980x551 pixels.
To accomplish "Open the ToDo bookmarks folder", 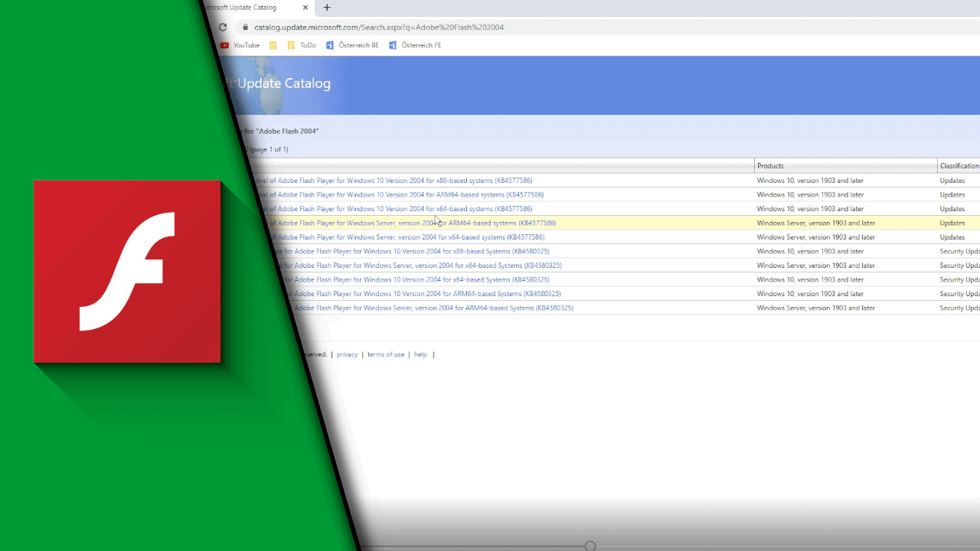I will point(302,45).
